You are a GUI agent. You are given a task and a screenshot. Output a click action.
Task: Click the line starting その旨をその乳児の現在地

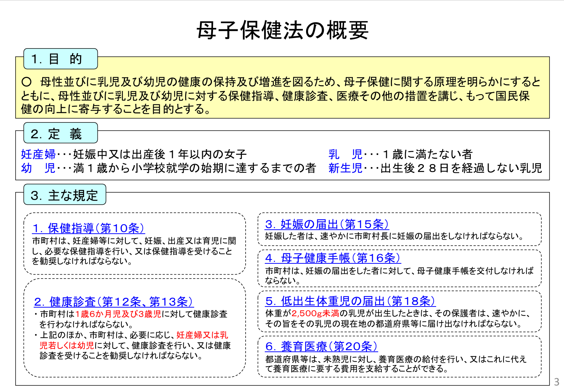(394, 324)
